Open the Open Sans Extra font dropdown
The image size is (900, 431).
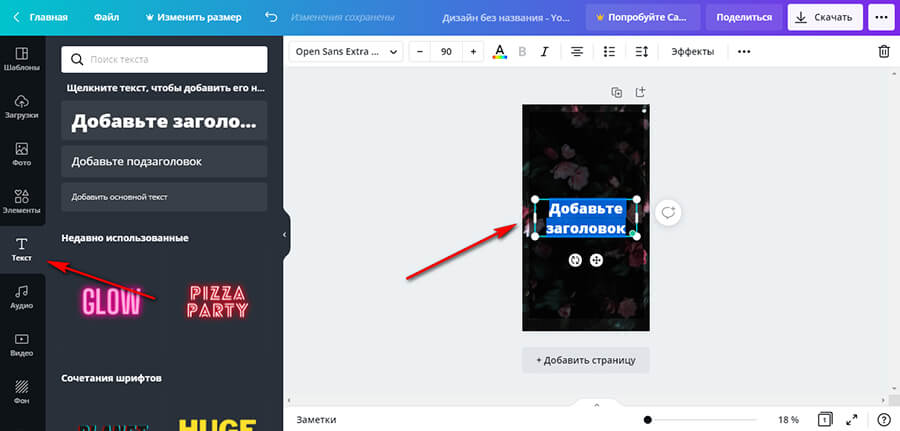[x=346, y=51]
